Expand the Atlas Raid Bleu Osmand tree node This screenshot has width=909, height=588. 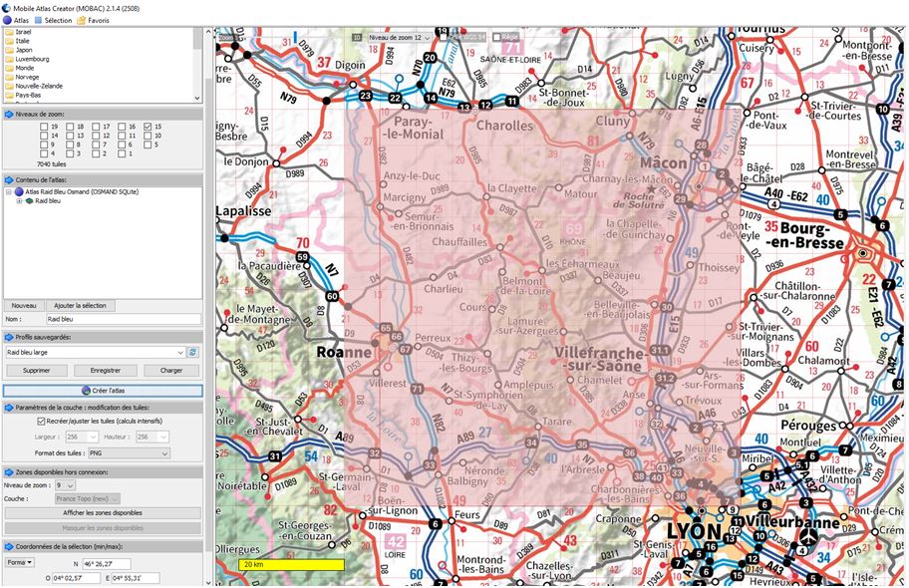[x=7, y=190]
